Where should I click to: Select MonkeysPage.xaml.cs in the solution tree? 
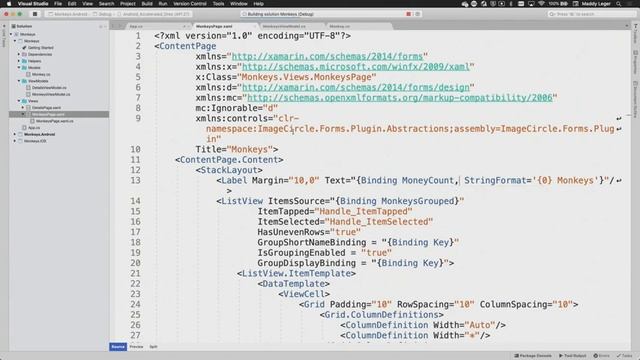(x=54, y=121)
